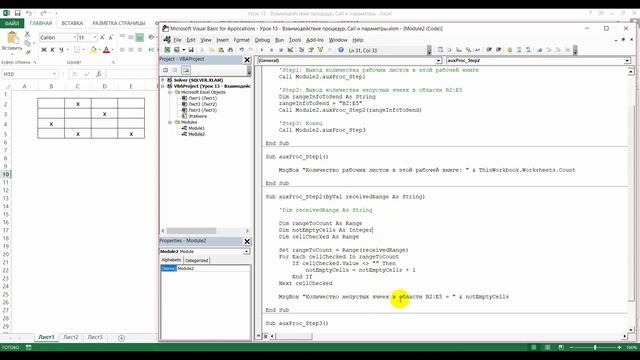Undo last edit in VBA toolbar

tap(242, 50)
